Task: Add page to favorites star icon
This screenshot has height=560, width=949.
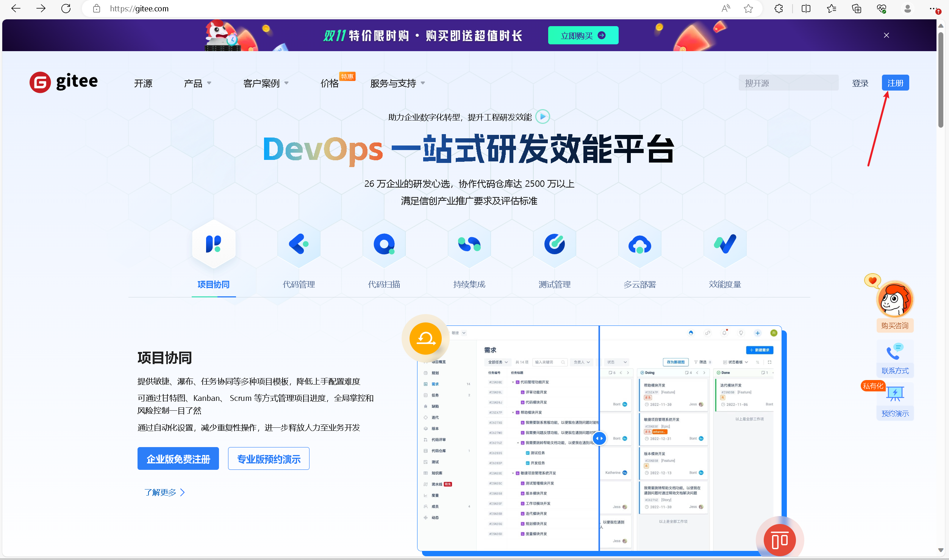Action: tap(748, 8)
